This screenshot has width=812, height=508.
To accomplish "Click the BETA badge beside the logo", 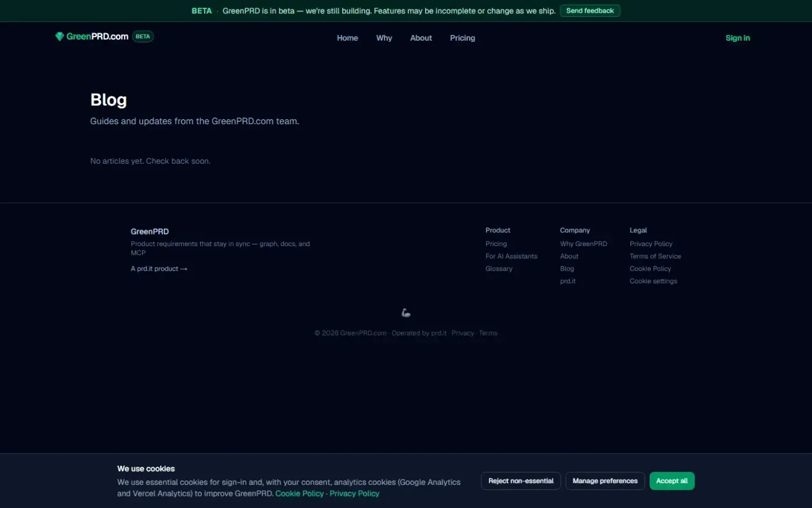I will pos(143,37).
